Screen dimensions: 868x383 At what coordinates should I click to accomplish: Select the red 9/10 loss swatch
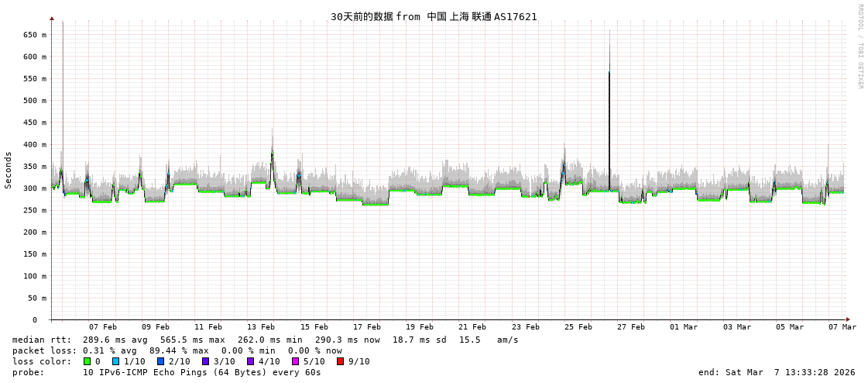click(x=341, y=361)
